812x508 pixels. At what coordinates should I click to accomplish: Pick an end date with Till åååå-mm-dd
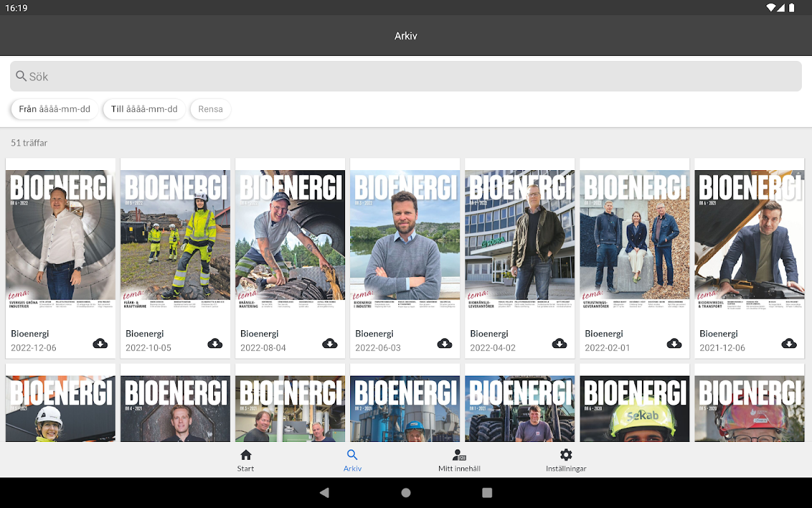(x=144, y=109)
